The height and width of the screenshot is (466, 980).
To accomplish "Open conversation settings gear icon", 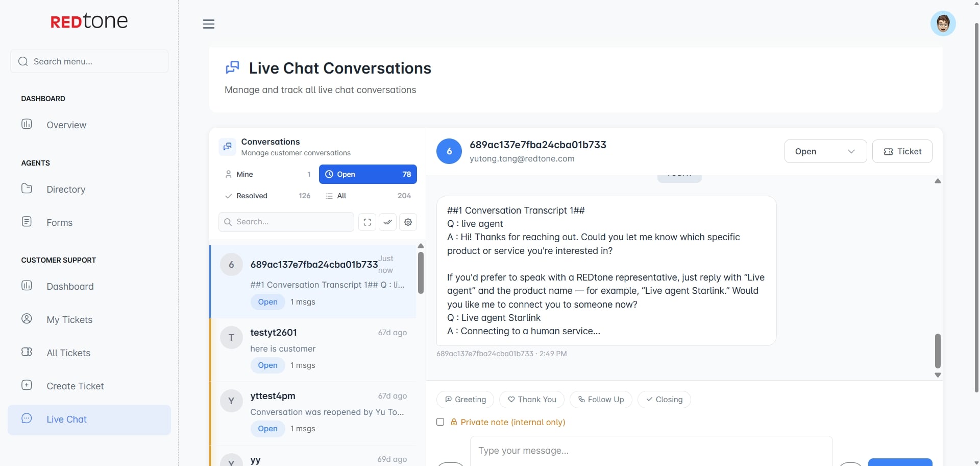I will pos(408,222).
